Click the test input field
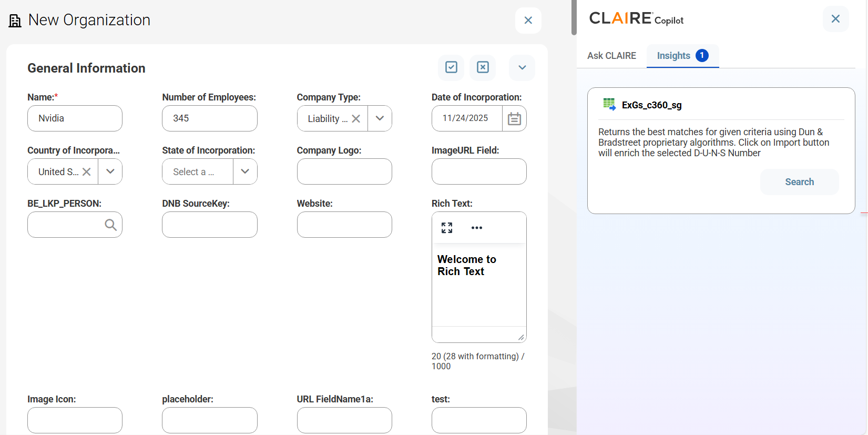 [479, 420]
